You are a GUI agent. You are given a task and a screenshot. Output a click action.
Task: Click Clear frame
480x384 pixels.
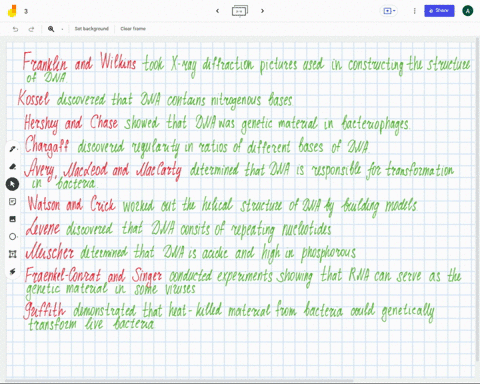[133, 29]
